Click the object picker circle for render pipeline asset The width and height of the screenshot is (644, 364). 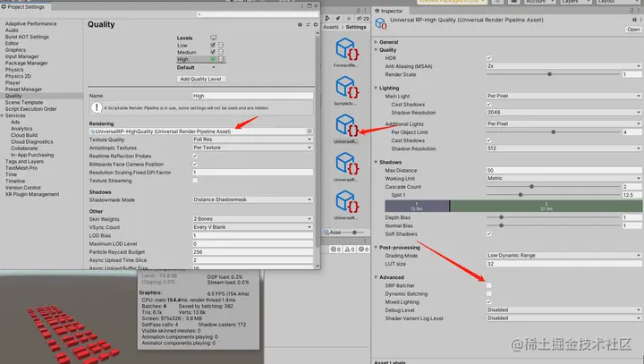point(309,131)
